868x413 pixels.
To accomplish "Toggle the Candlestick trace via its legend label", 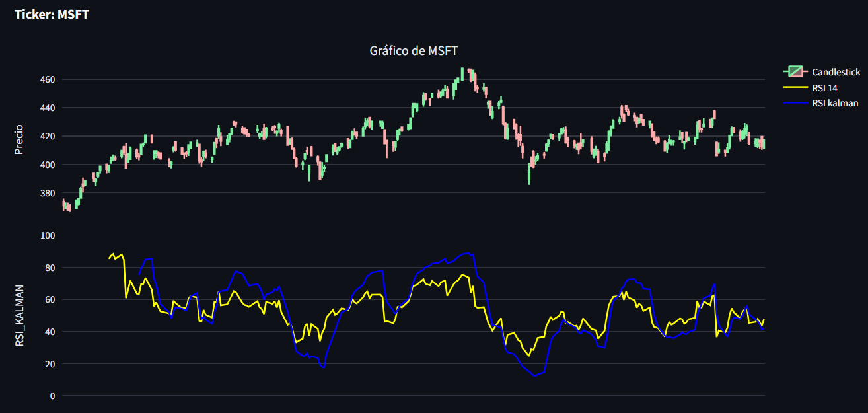I will 836,71.
